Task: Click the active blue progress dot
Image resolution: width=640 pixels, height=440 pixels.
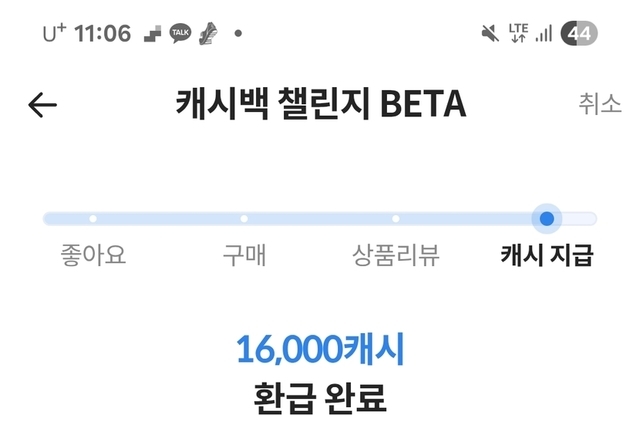Action: point(546,218)
